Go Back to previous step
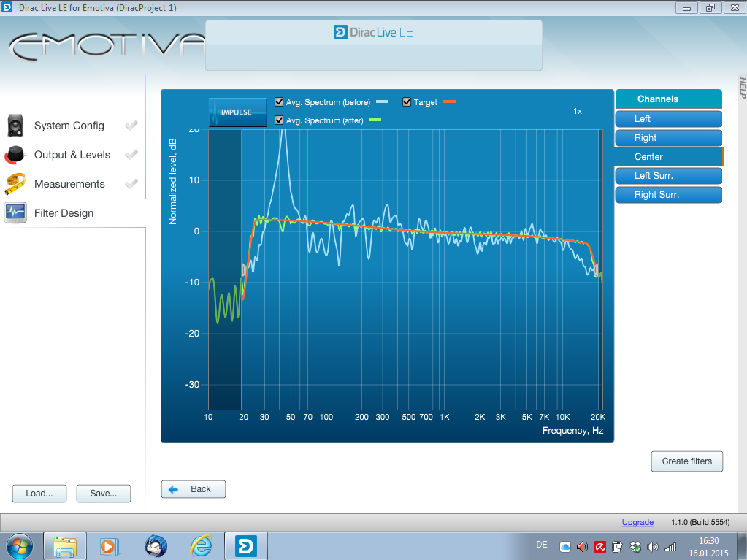 (194, 489)
